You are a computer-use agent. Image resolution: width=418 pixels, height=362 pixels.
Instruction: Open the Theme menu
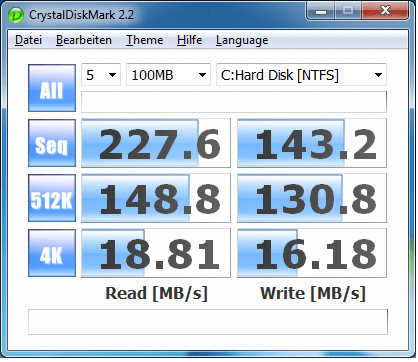(144, 40)
